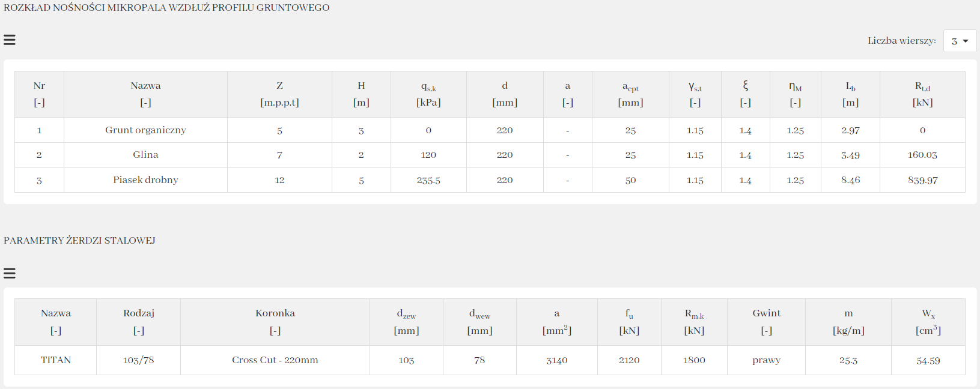Select the Cross Cut - 220mm cell
The width and height of the screenshot is (980, 389).
[275, 360]
